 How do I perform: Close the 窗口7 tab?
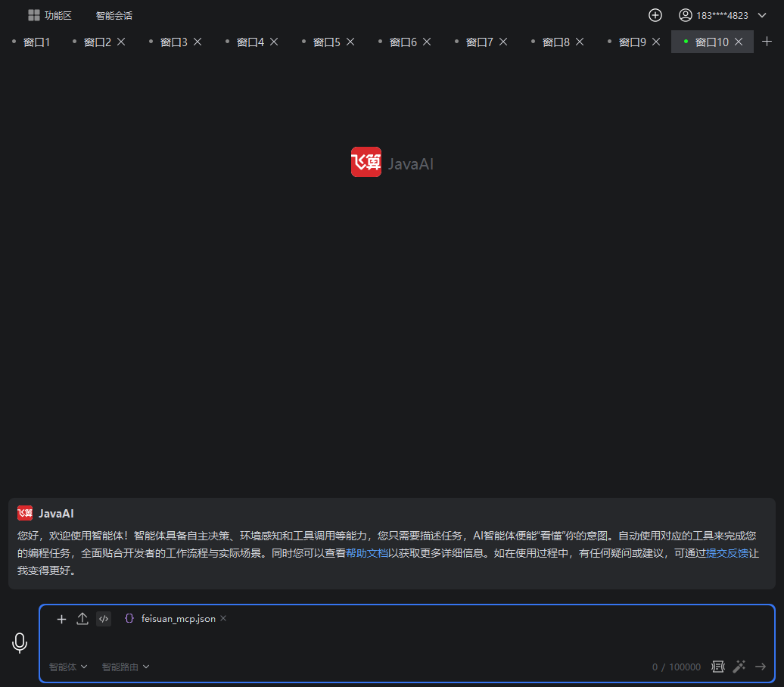503,42
